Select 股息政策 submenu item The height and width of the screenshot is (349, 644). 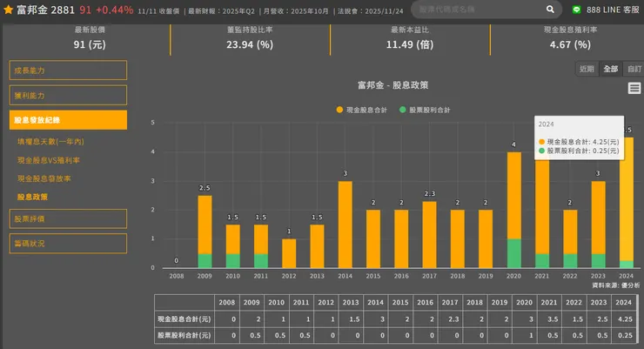[x=32, y=197]
